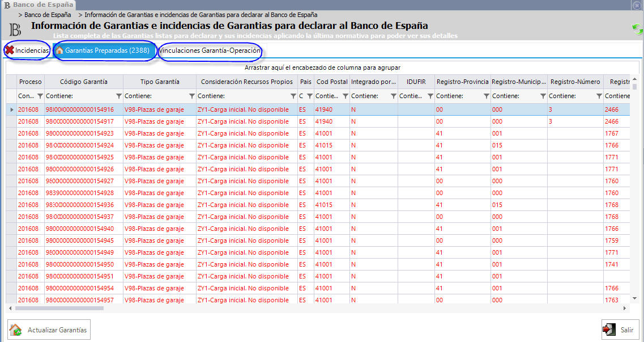Select the row with code ending 154923
Screen dimensions: 644x342
click(x=318, y=134)
